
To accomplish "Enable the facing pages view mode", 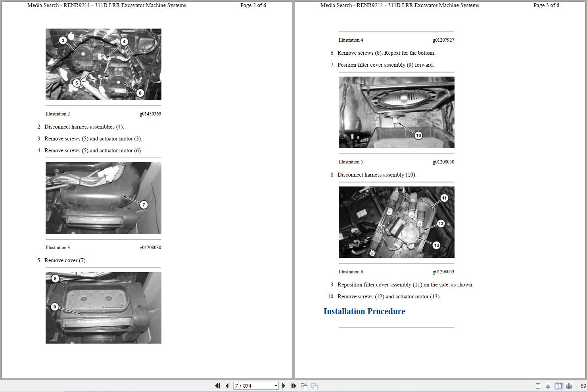I will pyautogui.click(x=559, y=385).
